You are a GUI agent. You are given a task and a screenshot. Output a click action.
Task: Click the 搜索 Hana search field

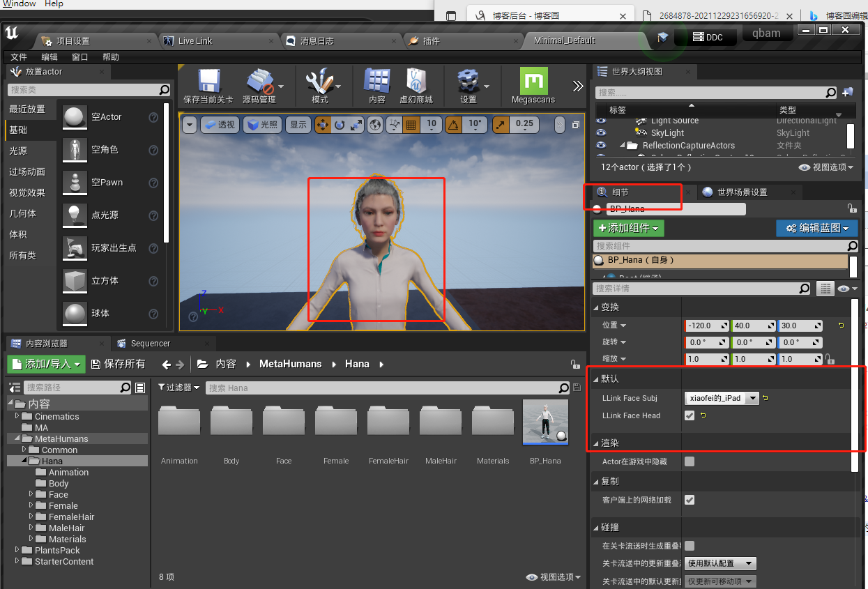tap(388, 388)
